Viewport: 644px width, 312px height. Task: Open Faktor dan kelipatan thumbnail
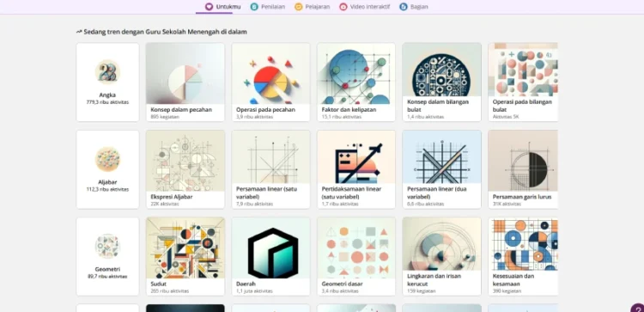point(356,74)
